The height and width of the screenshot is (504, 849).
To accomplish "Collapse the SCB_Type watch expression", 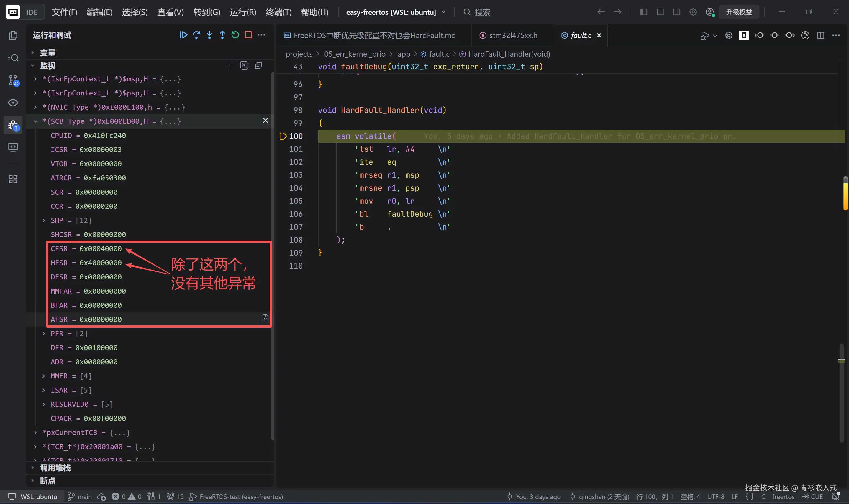I will pos(35,121).
